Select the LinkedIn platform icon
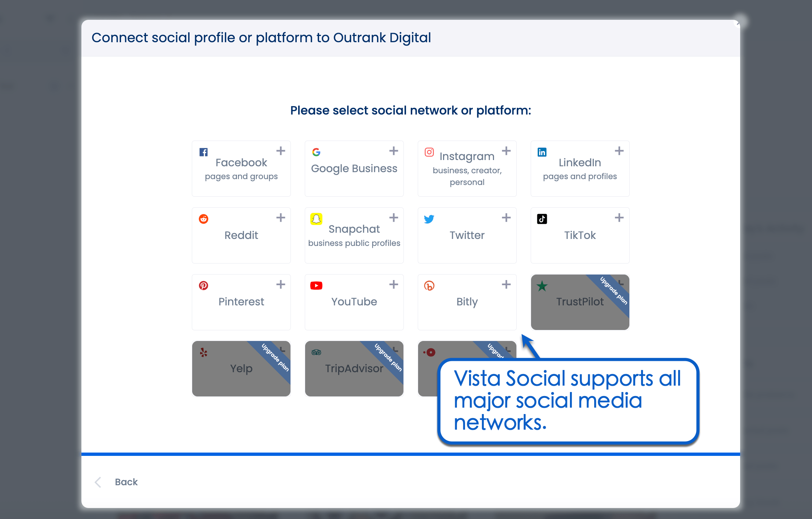Viewport: 812px width, 519px height. click(542, 152)
